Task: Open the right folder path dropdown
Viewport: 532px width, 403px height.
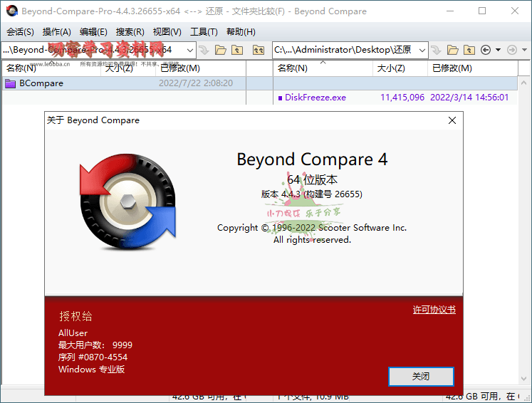Action: click(422, 50)
